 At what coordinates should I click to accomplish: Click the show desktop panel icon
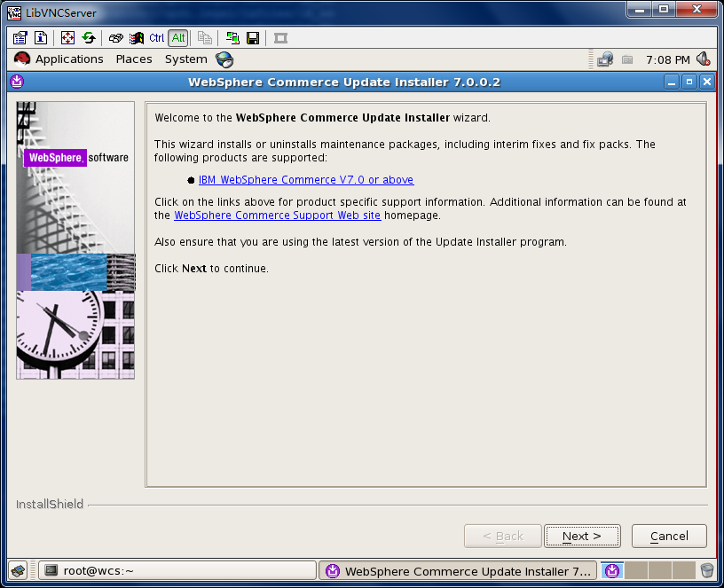(x=19, y=571)
